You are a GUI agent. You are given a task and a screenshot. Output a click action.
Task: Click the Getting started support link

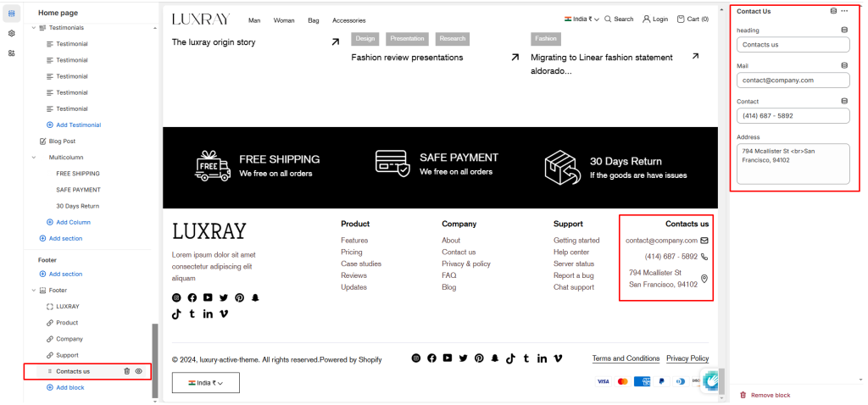point(576,240)
